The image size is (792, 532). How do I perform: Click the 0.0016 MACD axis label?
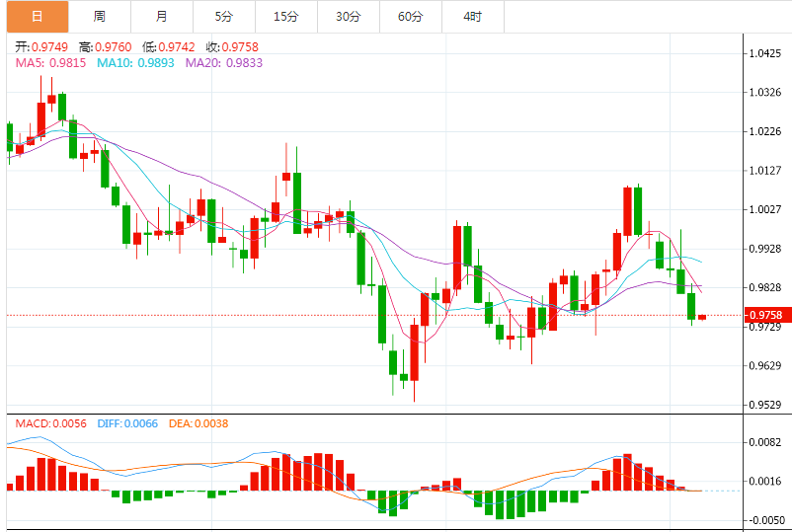tap(765, 481)
